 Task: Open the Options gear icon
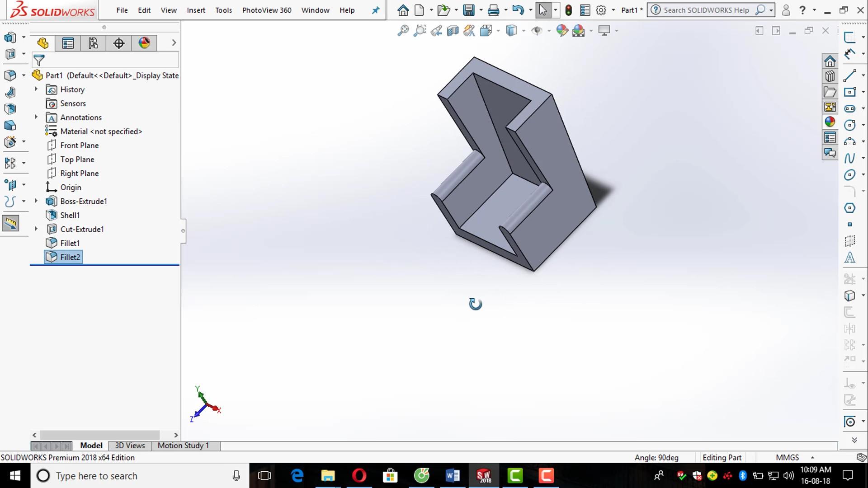tap(601, 10)
